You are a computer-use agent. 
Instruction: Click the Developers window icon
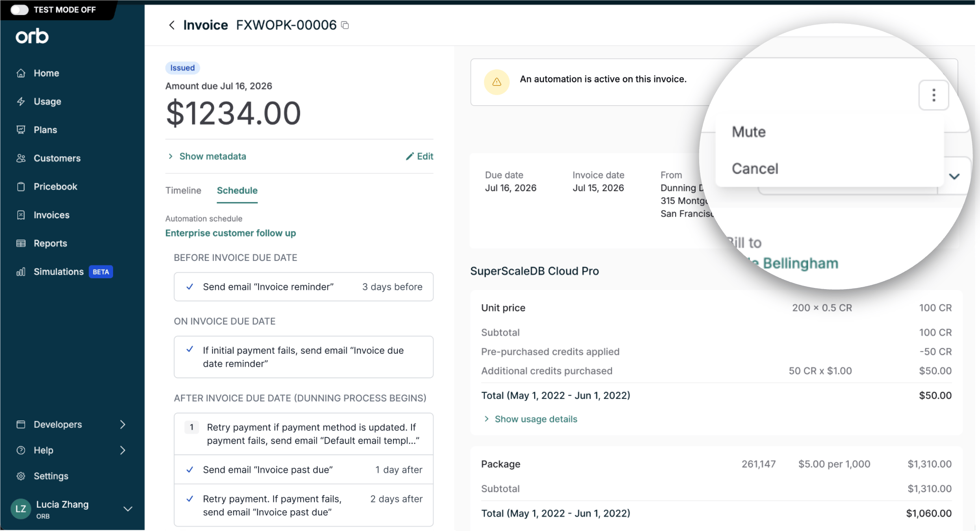(21, 424)
